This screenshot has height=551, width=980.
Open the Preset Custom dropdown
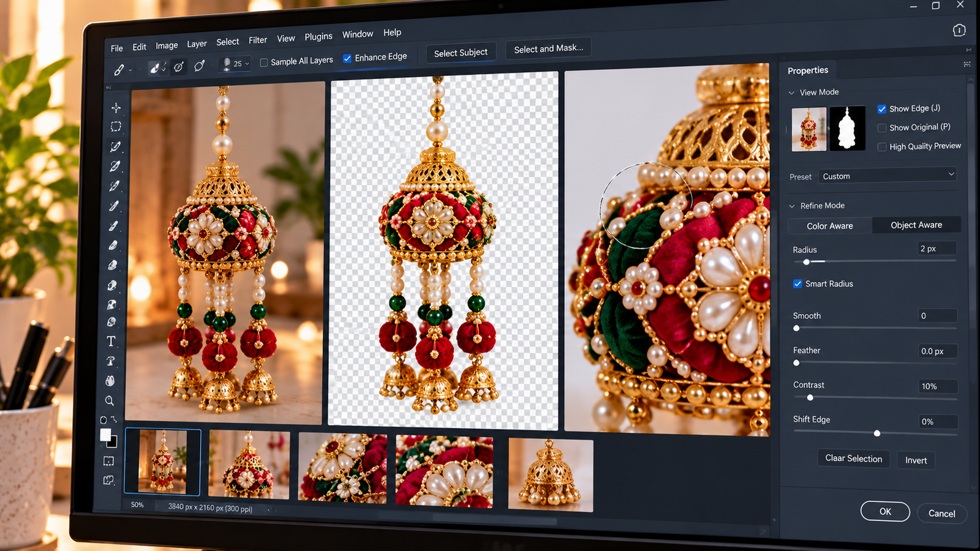tap(888, 176)
